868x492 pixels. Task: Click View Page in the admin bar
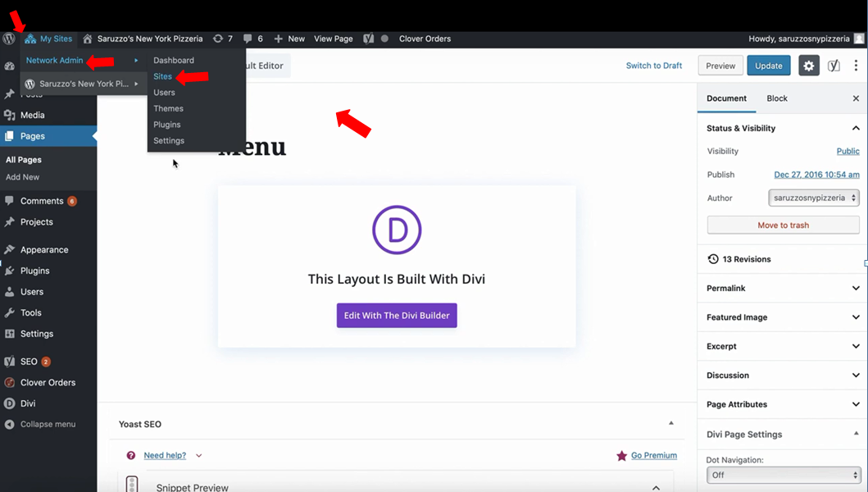[x=334, y=39]
